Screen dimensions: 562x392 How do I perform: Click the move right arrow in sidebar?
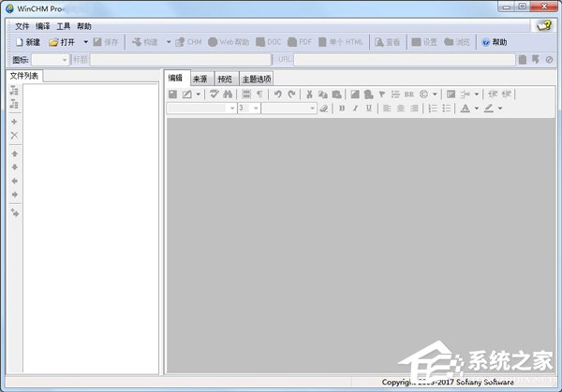pos(15,195)
